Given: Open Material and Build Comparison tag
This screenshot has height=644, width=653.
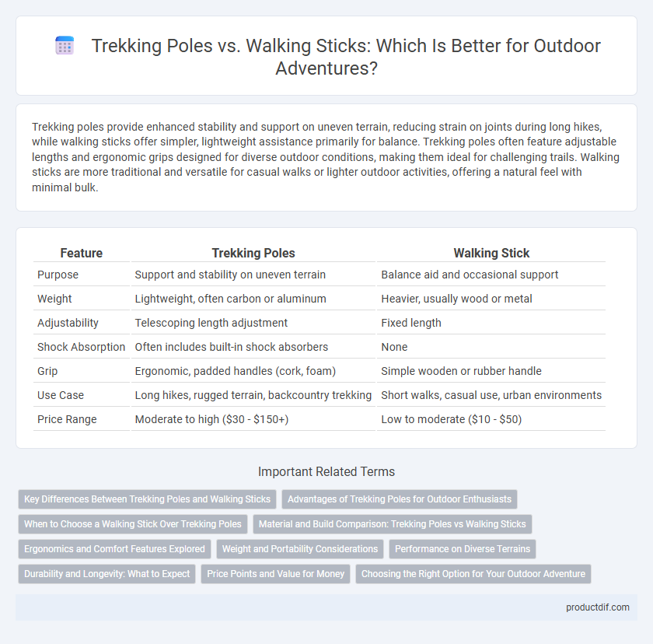Looking at the screenshot, I should click(x=393, y=524).
